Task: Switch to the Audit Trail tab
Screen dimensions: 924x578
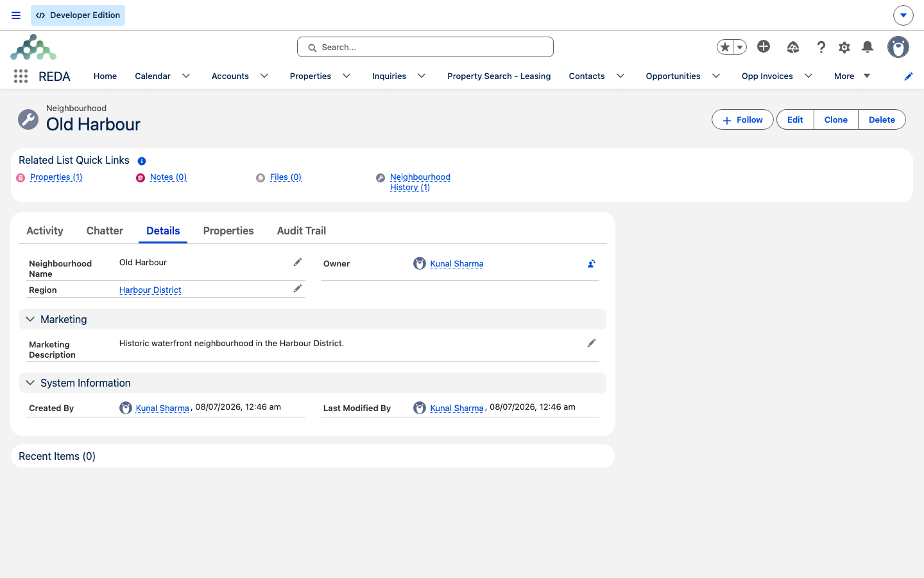Action: click(302, 231)
